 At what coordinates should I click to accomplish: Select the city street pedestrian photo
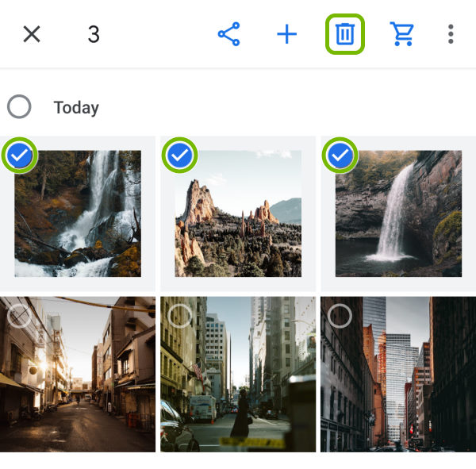pos(180,316)
